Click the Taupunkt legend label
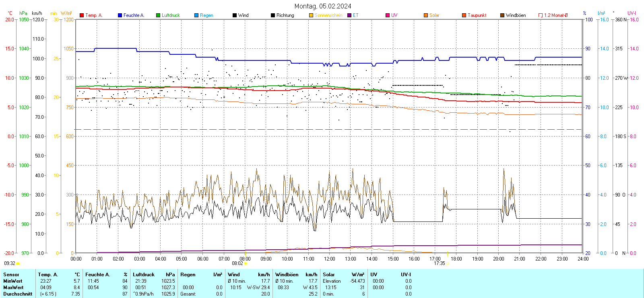The width and height of the screenshot is (644, 298). coord(477,15)
